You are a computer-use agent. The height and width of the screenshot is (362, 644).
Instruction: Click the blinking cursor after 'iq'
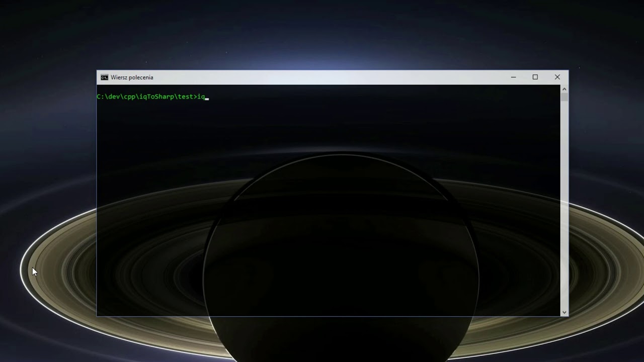(x=207, y=97)
